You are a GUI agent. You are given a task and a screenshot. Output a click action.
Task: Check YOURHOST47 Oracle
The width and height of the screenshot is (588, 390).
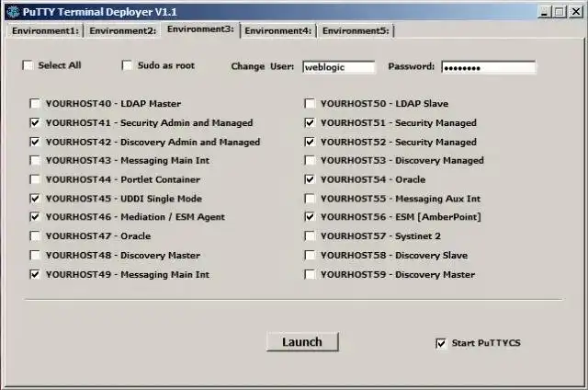(35, 236)
